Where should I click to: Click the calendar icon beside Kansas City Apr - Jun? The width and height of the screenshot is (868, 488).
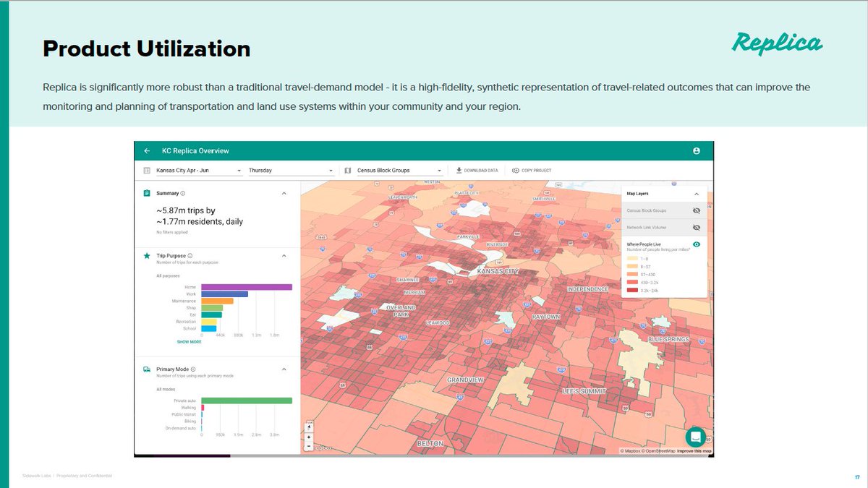147,171
